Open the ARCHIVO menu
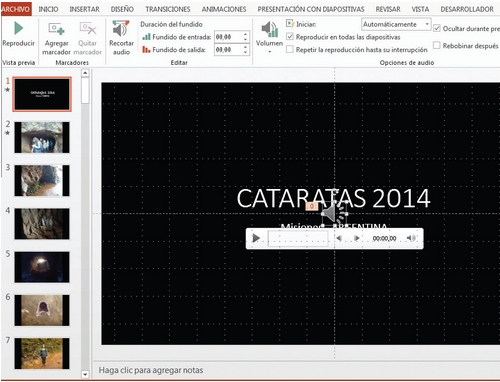The height and width of the screenshot is (382, 500). pyautogui.click(x=15, y=9)
